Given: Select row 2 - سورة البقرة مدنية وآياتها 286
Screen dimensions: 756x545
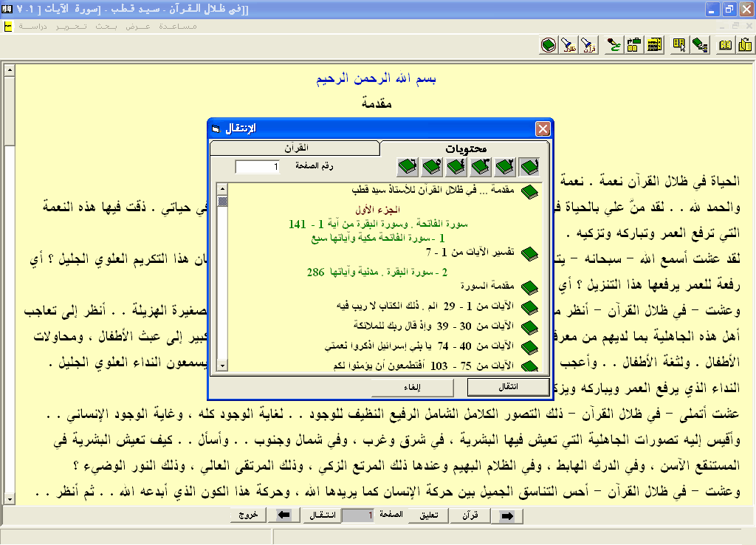Looking at the screenshot, I should point(377,272).
